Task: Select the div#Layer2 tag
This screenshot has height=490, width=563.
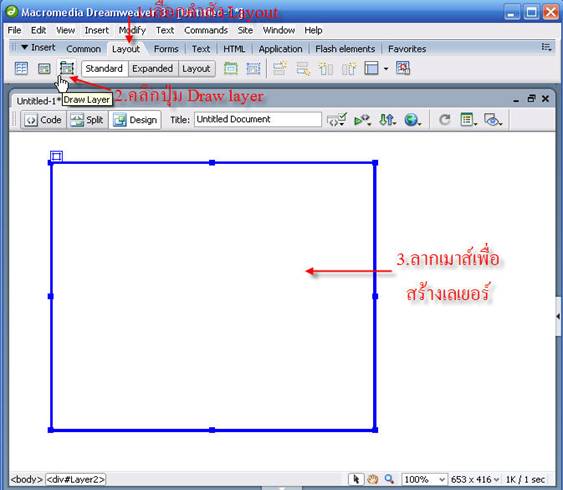Action: (x=76, y=479)
